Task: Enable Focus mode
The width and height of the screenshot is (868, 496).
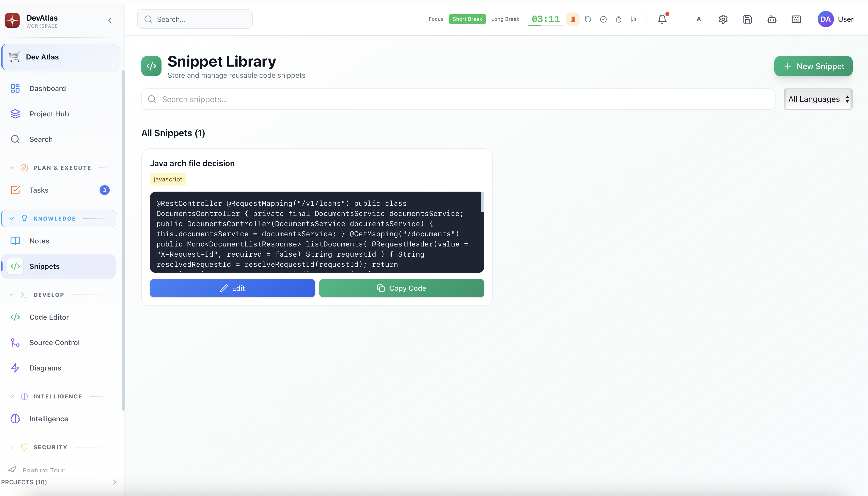Action: (x=436, y=19)
